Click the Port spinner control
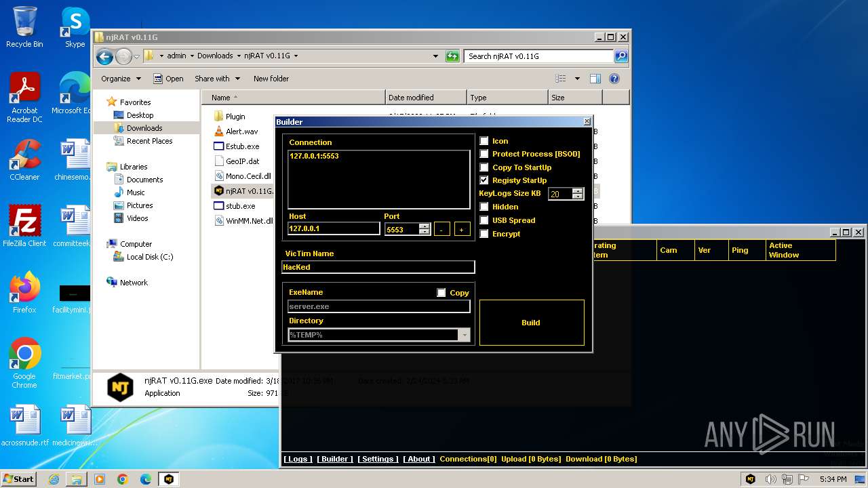Screen dimensions: 868x488 (425, 229)
